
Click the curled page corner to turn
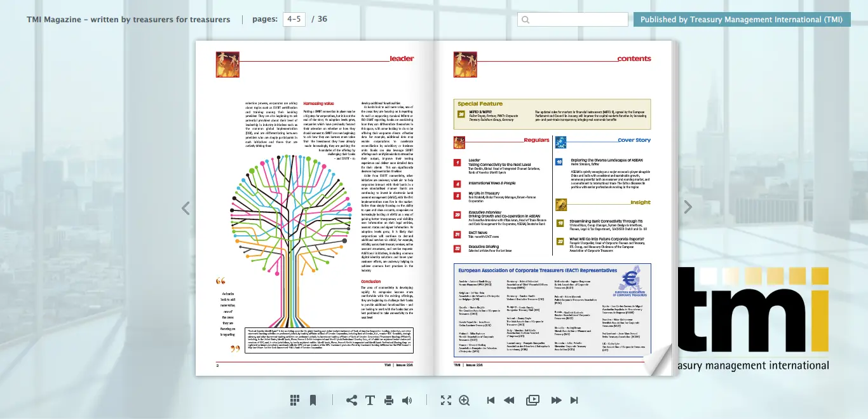658,361
